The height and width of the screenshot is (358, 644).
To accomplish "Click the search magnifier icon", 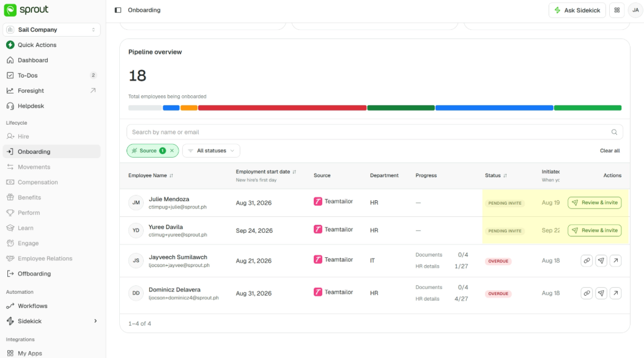I will [x=614, y=132].
